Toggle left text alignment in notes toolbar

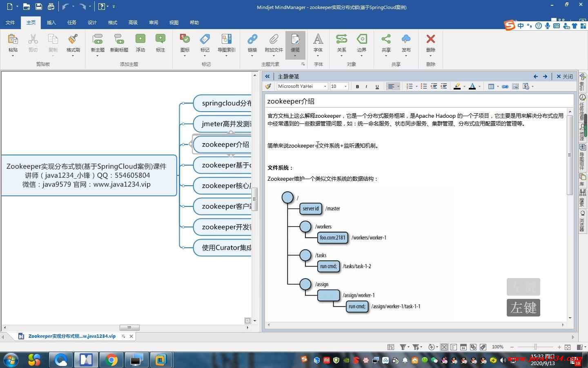[x=391, y=86]
